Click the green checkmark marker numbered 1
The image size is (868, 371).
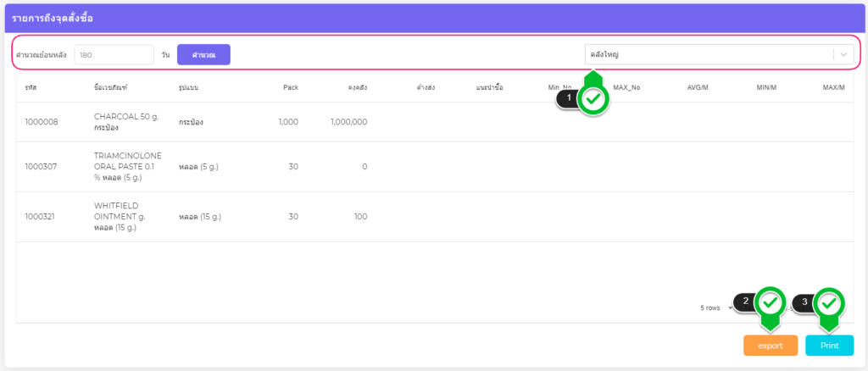tap(594, 99)
